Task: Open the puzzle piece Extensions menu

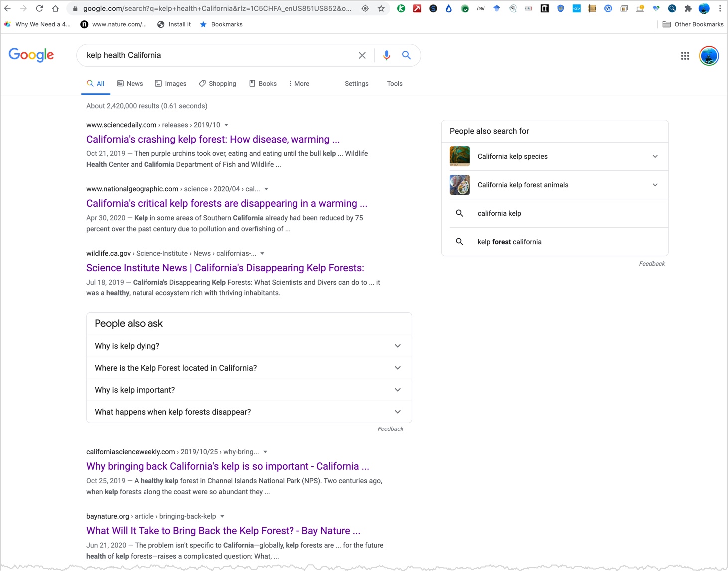Action: [688, 8]
